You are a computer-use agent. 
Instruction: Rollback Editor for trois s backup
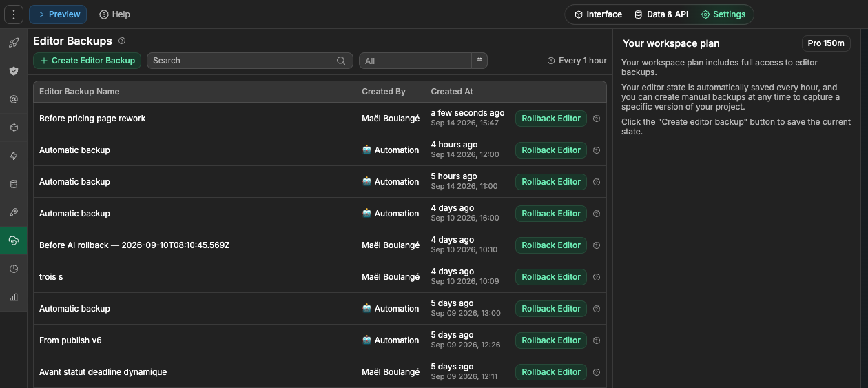click(551, 277)
